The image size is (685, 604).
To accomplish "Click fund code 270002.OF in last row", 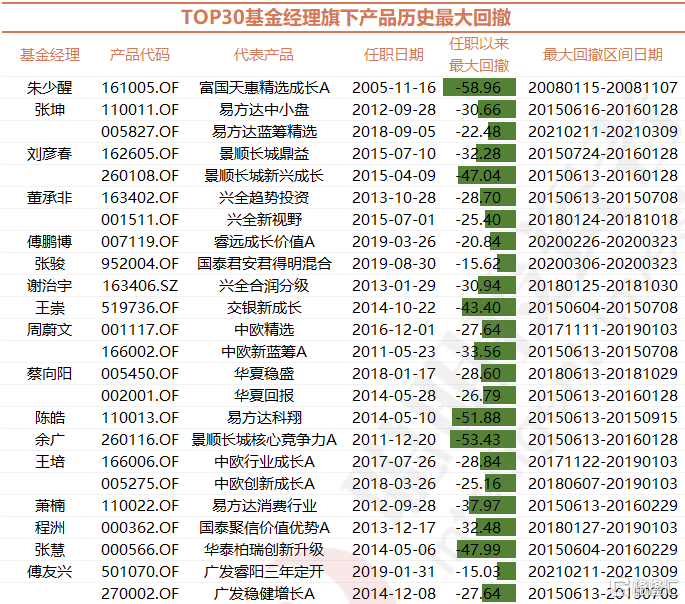I will point(140,594).
